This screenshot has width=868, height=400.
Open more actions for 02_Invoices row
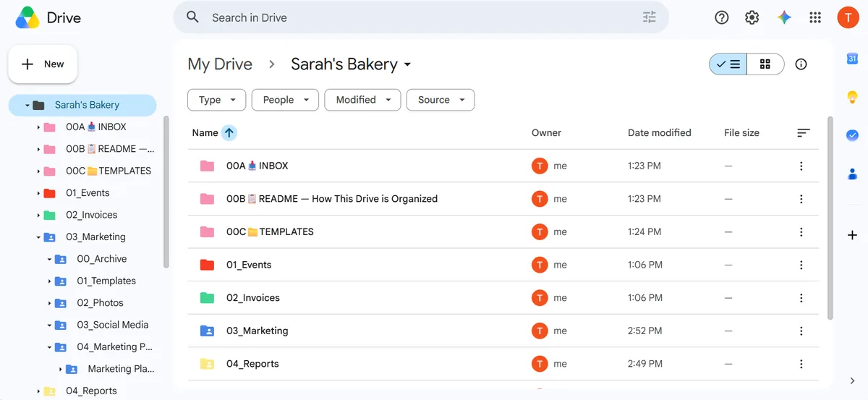point(801,298)
